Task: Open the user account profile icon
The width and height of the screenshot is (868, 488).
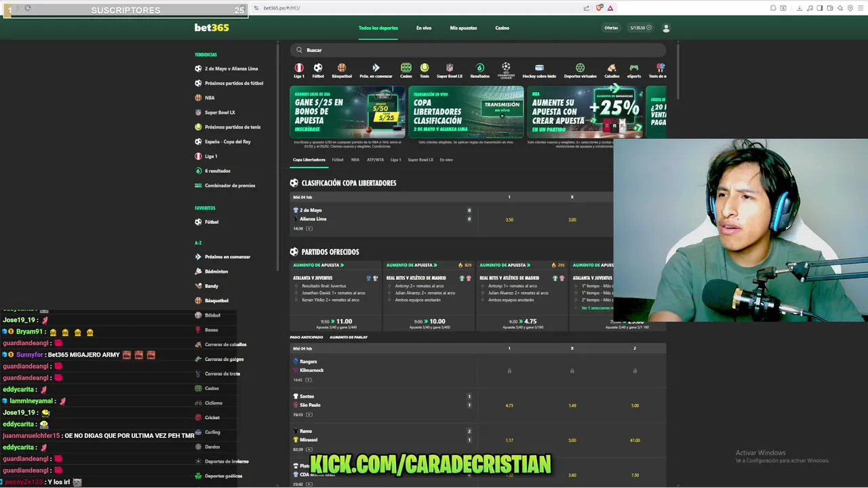Action: pos(666,28)
